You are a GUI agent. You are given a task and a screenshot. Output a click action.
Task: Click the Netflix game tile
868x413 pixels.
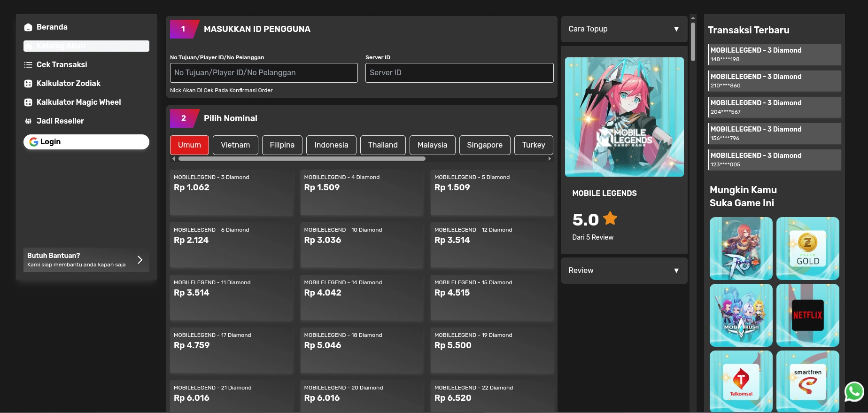pos(807,315)
